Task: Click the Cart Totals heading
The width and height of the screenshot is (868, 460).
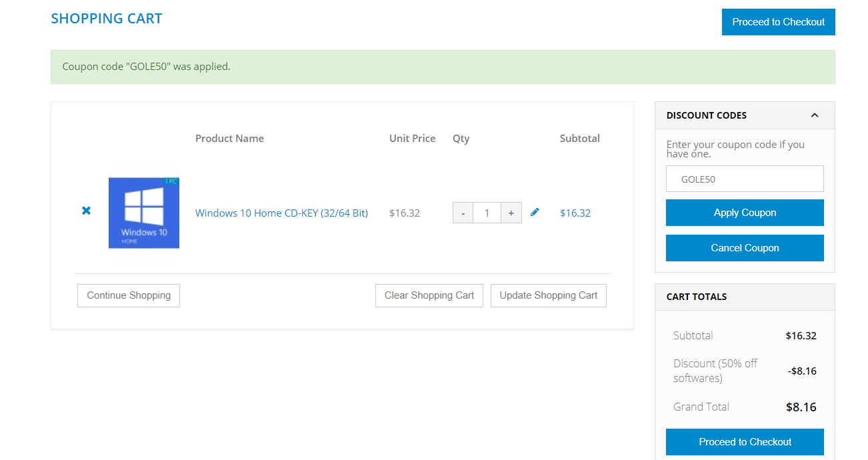Action: tap(697, 297)
